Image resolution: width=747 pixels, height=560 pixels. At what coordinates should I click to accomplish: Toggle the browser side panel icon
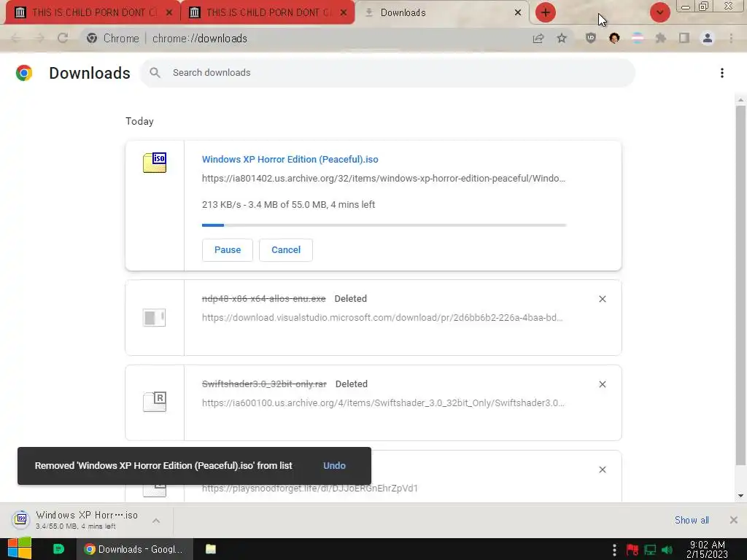click(684, 38)
